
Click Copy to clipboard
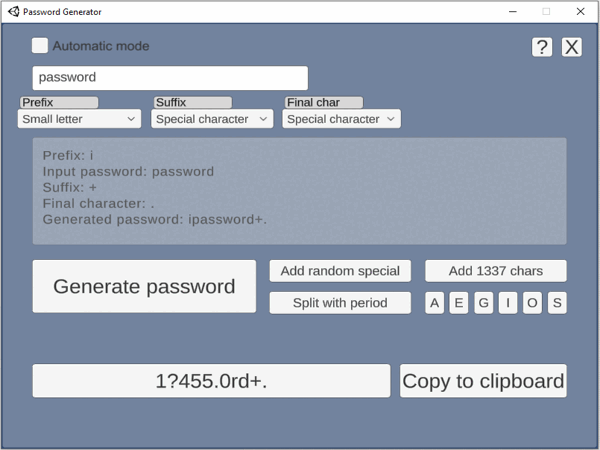pos(483,381)
